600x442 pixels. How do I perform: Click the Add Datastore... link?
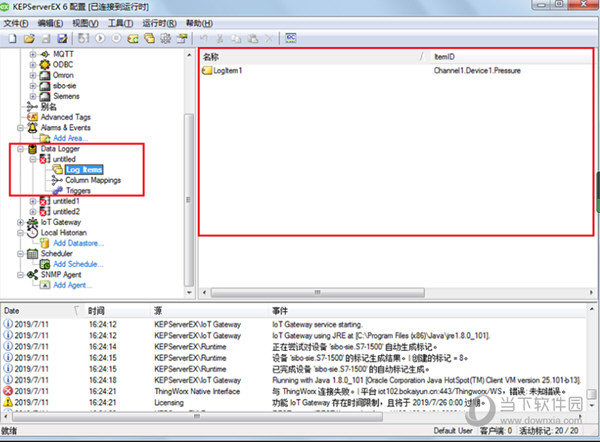(78, 243)
